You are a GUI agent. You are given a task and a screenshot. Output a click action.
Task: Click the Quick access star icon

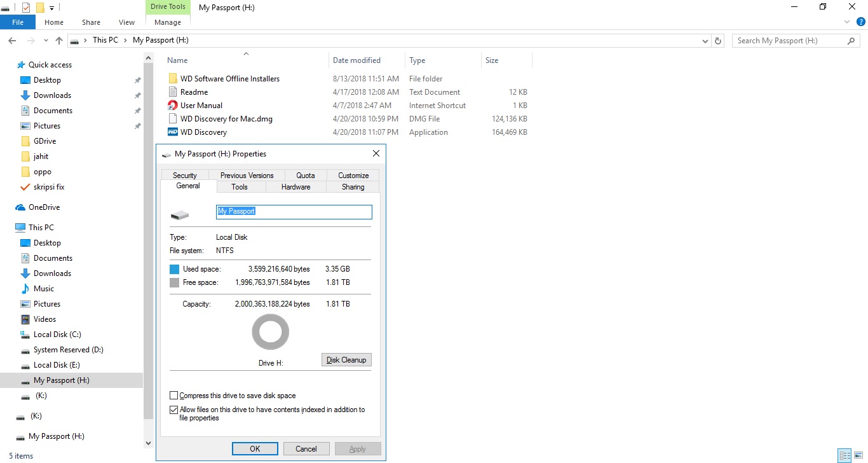[21, 65]
